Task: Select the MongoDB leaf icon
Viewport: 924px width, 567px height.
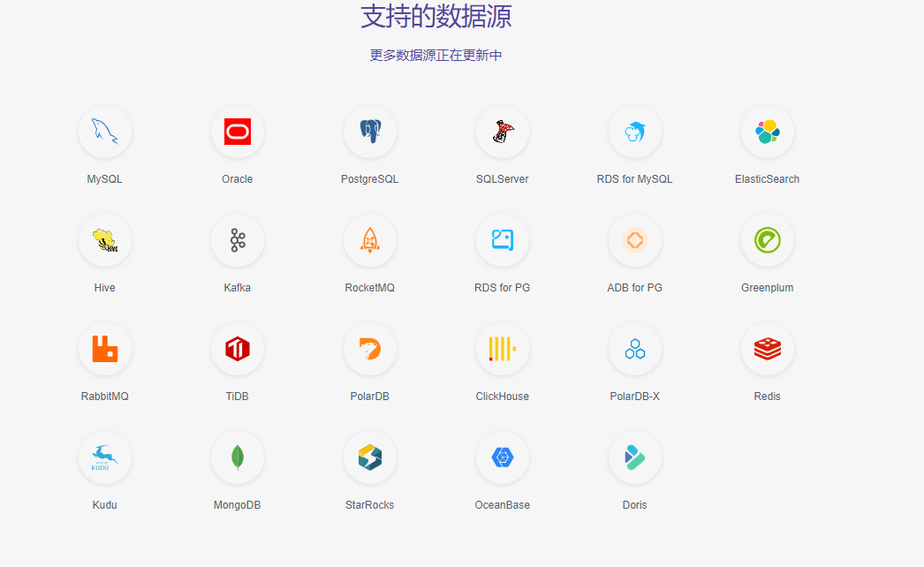Action: pos(238,457)
